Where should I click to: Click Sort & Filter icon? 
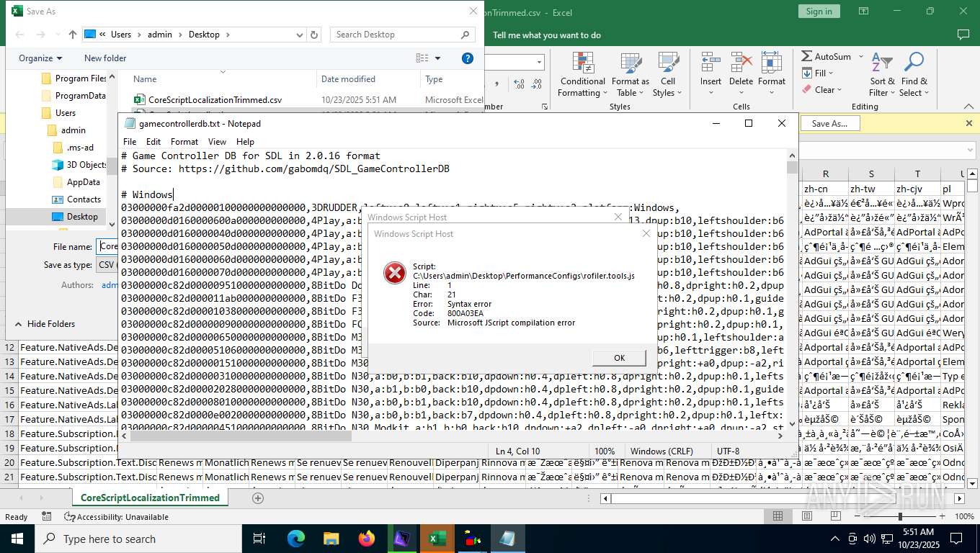pos(882,75)
